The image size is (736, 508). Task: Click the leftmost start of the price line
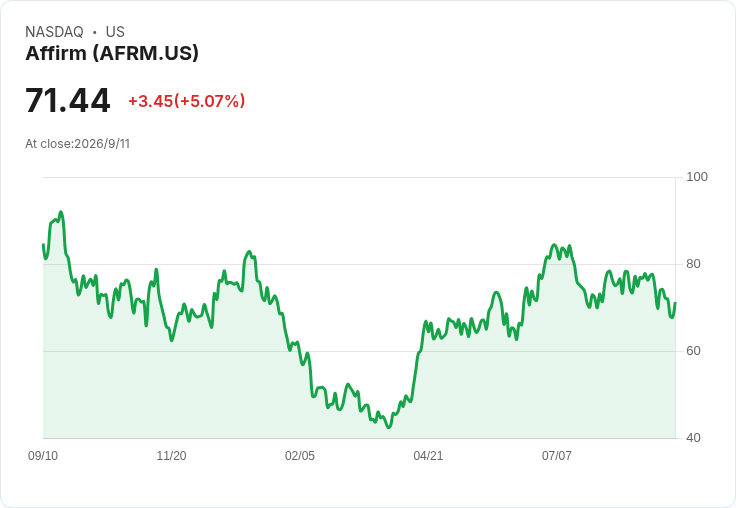pyautogui.click(x=44, y=245)
